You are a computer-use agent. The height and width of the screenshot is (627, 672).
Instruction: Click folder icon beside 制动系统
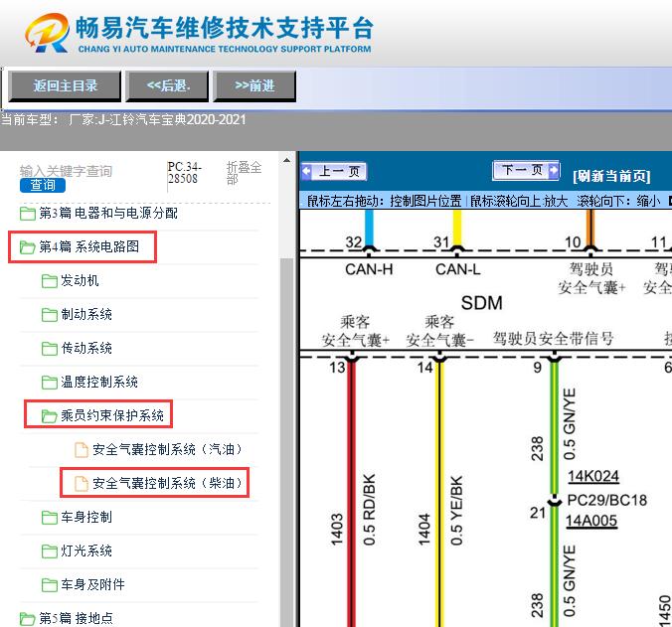point(49,315)
